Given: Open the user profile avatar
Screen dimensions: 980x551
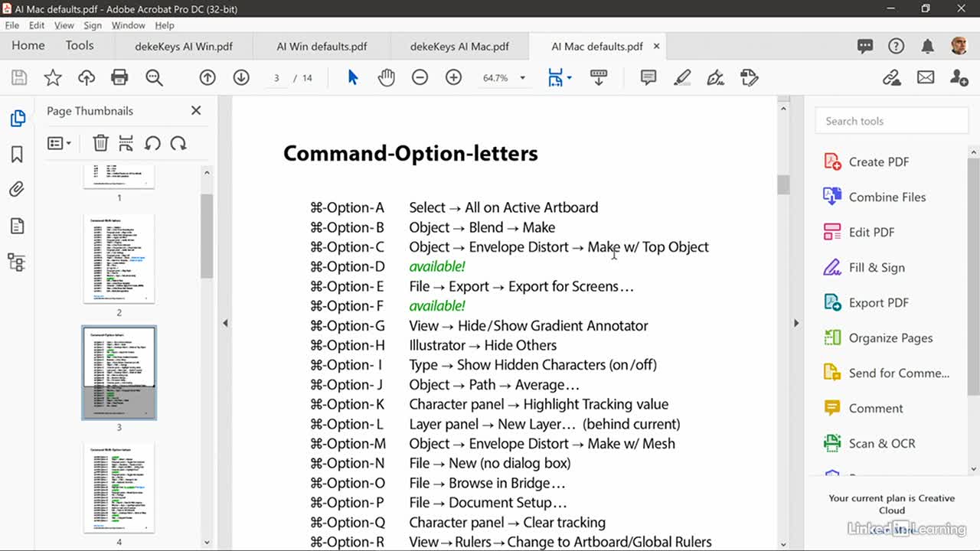Looking at the screenshot, I should (x=959, y=46).
